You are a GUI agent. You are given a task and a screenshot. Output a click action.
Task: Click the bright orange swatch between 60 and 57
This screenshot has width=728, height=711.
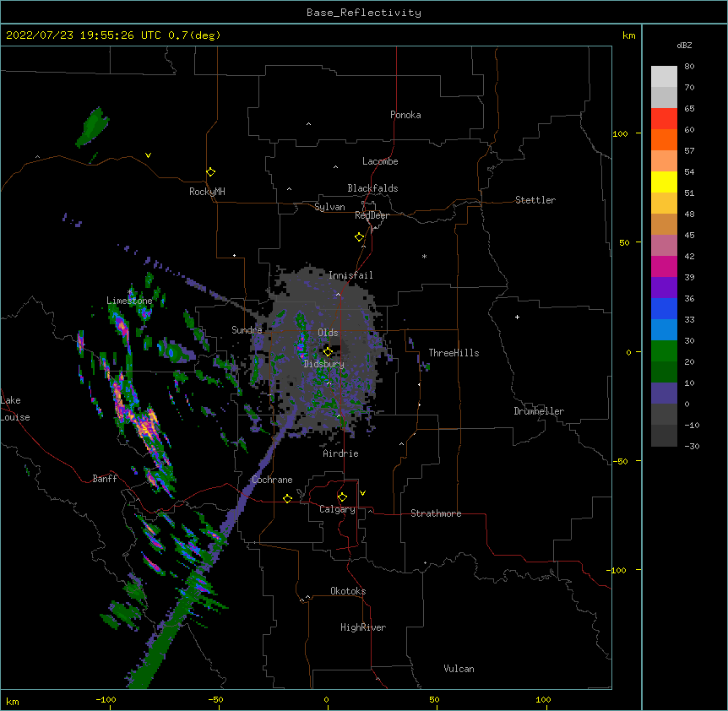tap(664, 139)
